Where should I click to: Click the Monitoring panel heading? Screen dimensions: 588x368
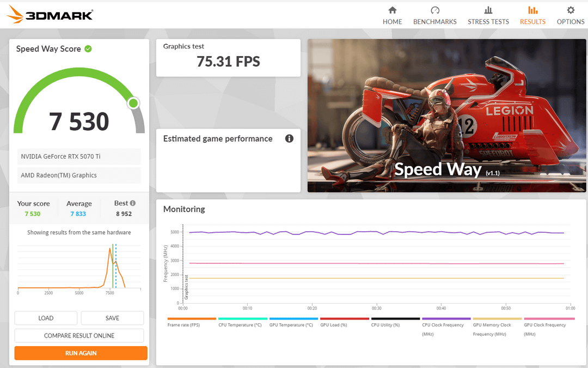[184, 209]
